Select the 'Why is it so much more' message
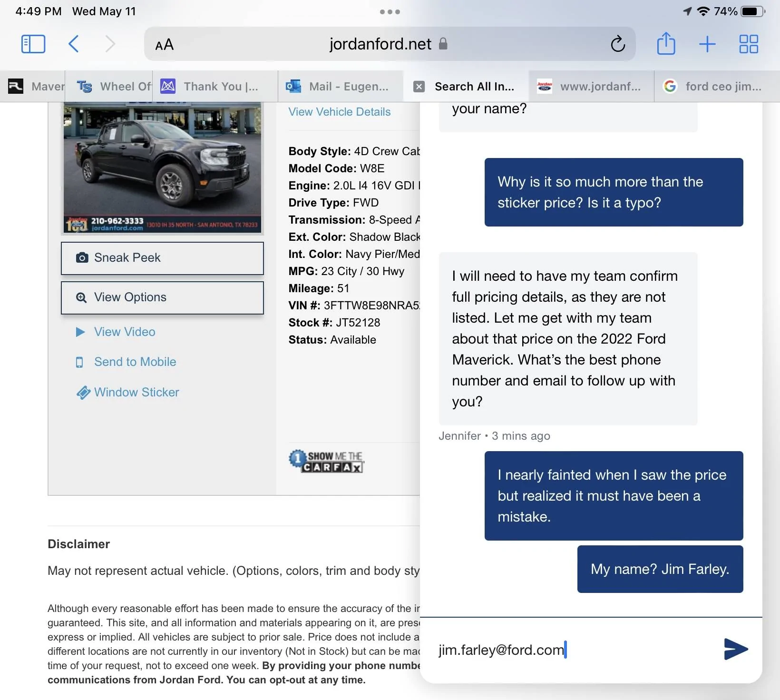This screenshot has height=700, width=780. click(x=614, y=192)
